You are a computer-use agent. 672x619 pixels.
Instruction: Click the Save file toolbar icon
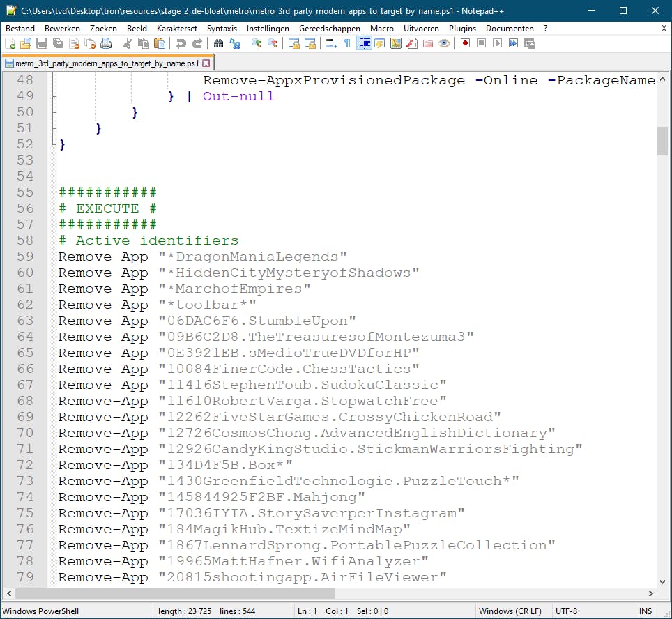41,43
